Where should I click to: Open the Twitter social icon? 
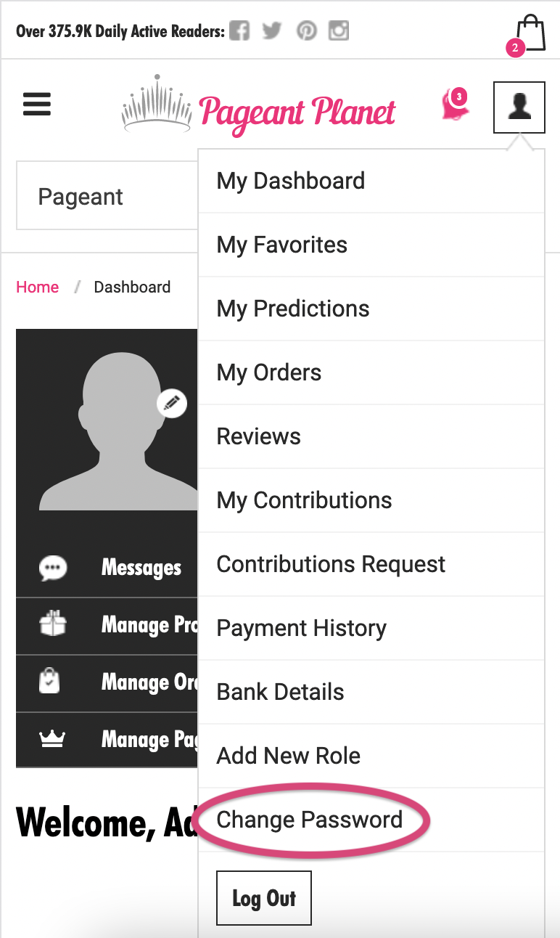pyautogui.click(x=272, y=31)
